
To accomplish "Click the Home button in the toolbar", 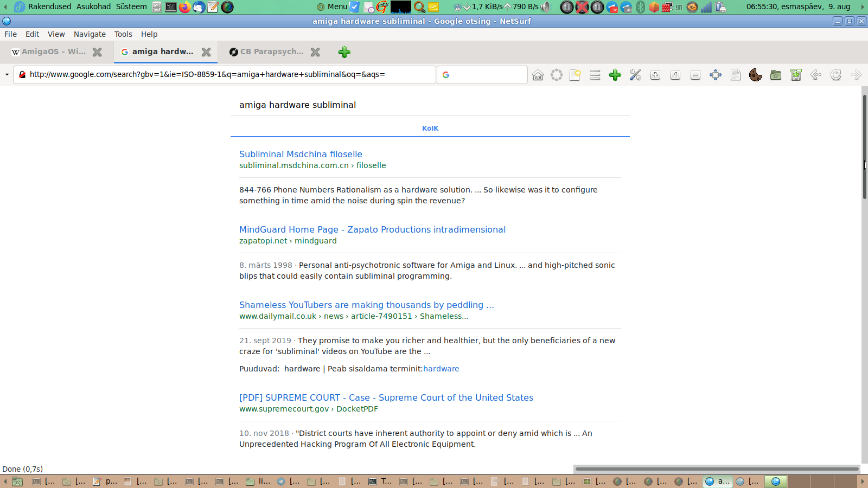I will tap(538, 75).
